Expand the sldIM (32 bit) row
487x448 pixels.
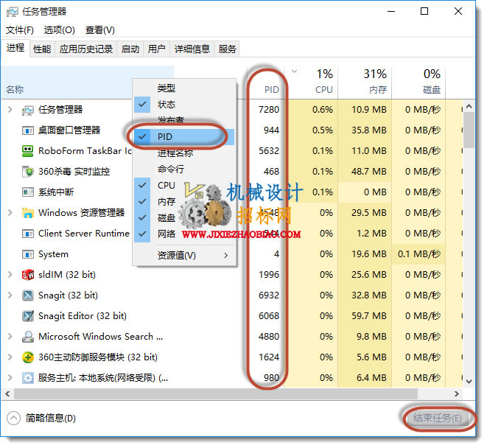pos(10,275)
